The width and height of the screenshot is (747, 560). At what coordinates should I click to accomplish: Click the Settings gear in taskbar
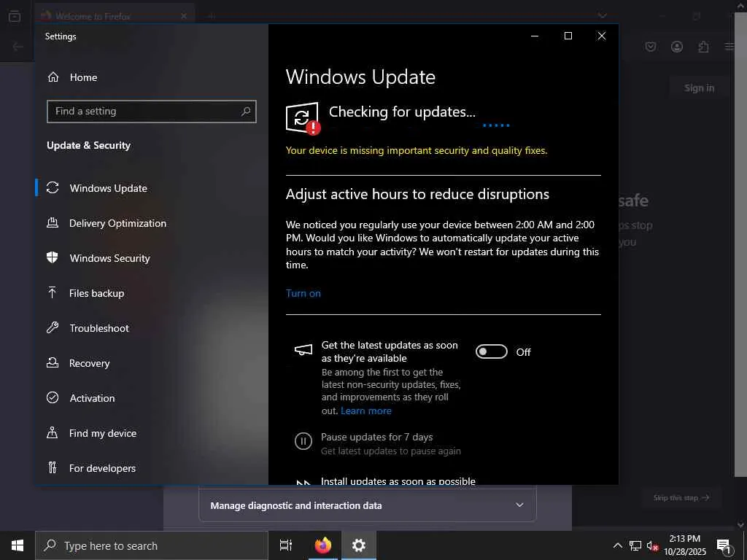coord(359,545)
